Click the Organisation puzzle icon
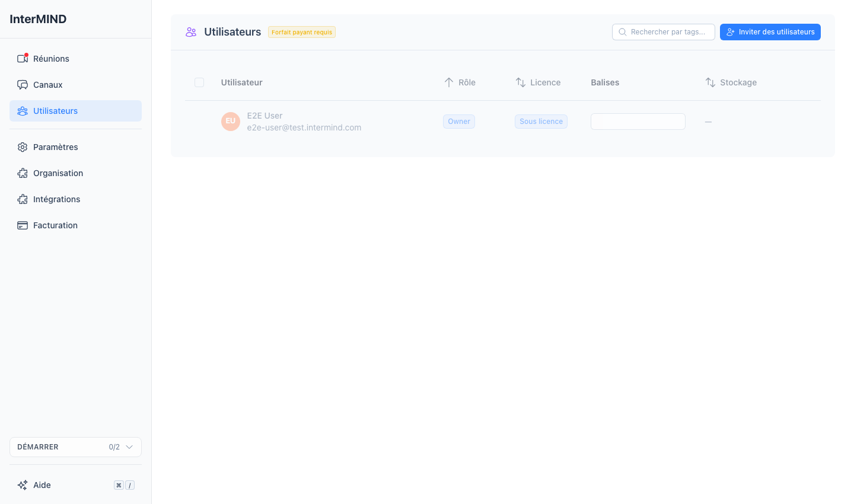854x504 pixels. pos(23,173)
